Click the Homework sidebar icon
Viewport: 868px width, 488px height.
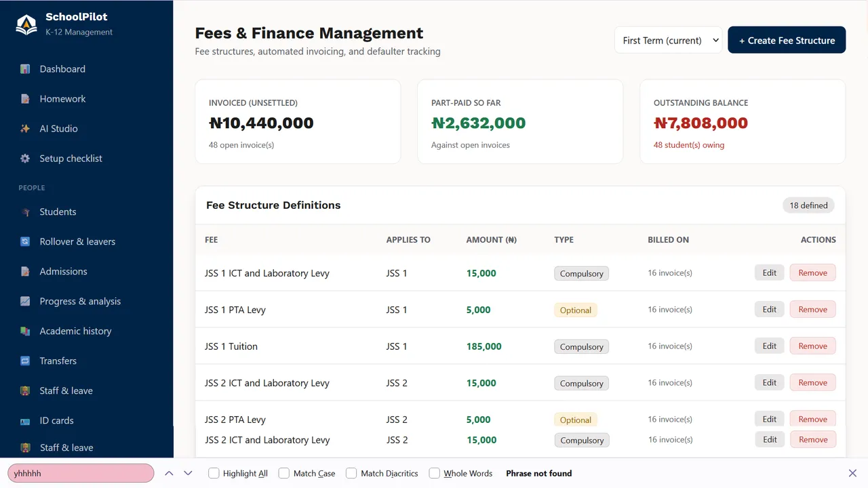[x=25, y=99]
